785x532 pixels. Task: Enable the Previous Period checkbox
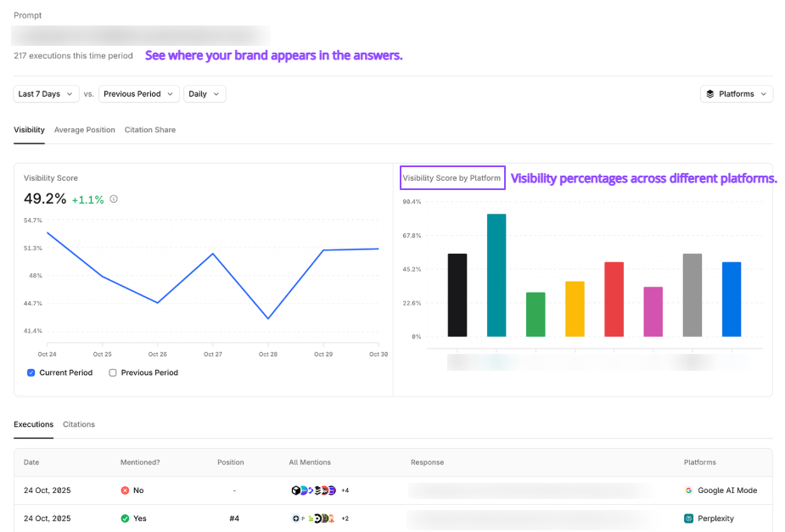[113, 372]
